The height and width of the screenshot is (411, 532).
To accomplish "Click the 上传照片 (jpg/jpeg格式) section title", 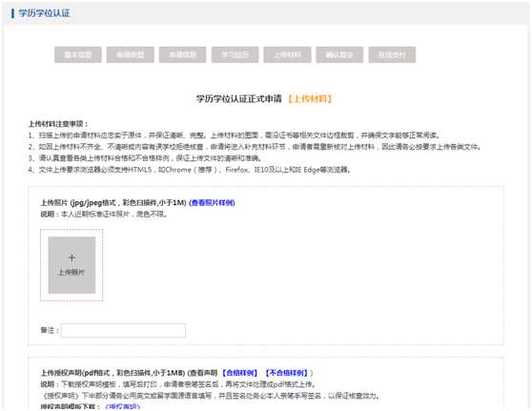I will tap(113, 202).
